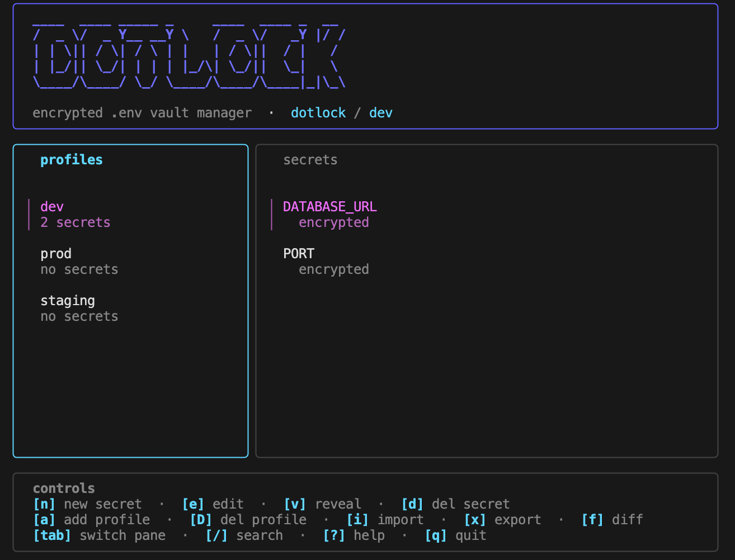Click the 'dev' breadcrumb in the header
Screen dimensions: 735x560
381,113
